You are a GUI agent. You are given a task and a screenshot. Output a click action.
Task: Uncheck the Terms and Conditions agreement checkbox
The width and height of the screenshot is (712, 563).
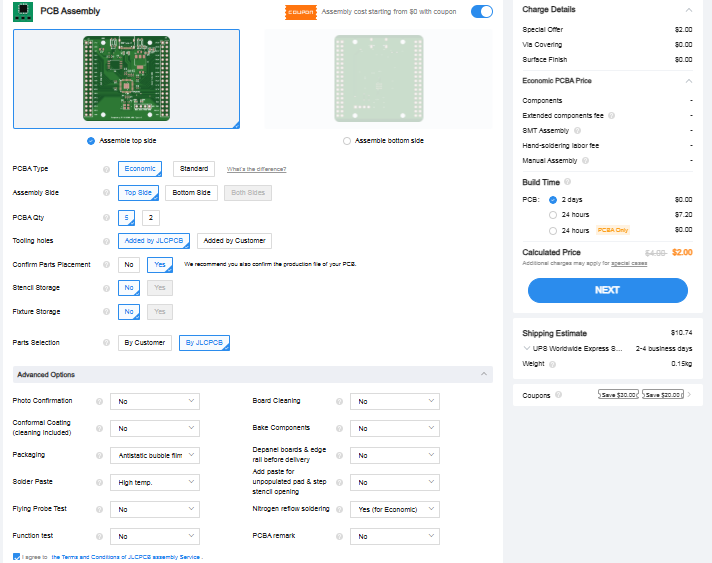tap(18, 556)
